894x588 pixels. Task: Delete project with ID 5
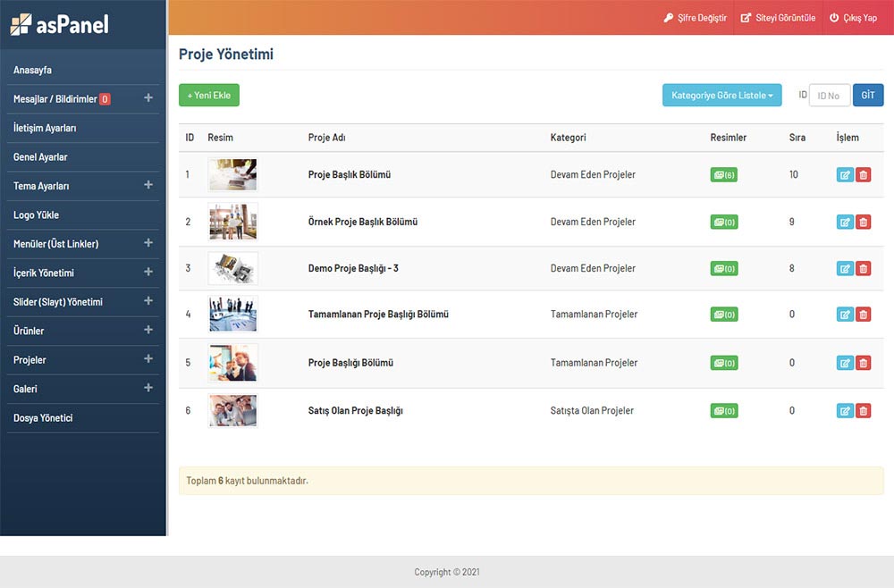[x=863, y=363]
